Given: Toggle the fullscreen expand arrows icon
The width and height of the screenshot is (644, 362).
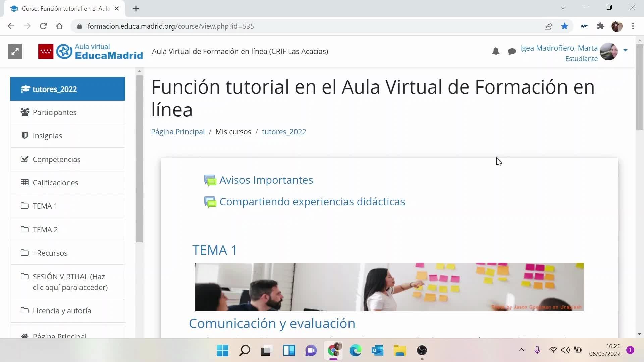Looking at the screenshot, I should (x=15, y=51).
